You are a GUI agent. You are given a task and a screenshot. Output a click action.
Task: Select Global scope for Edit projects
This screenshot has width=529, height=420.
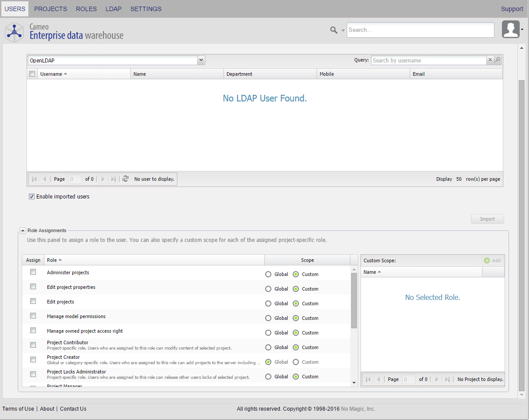pyautogui.click(x=268, y=303)
